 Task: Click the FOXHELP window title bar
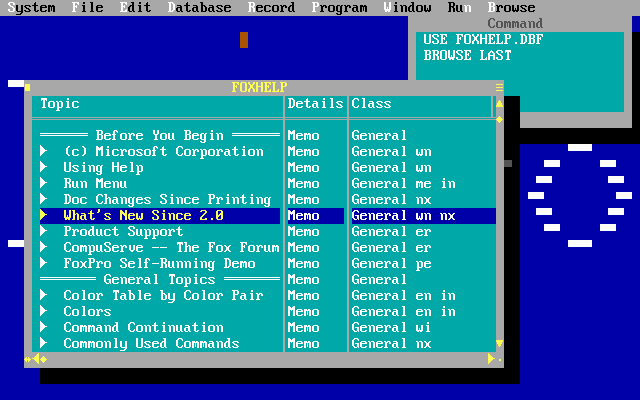259,87
